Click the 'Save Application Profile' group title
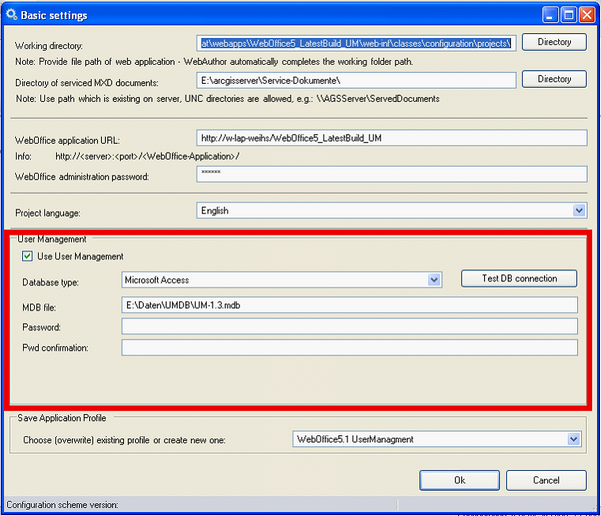This screenshot has width=601, height=516. [x=62, y=418]
